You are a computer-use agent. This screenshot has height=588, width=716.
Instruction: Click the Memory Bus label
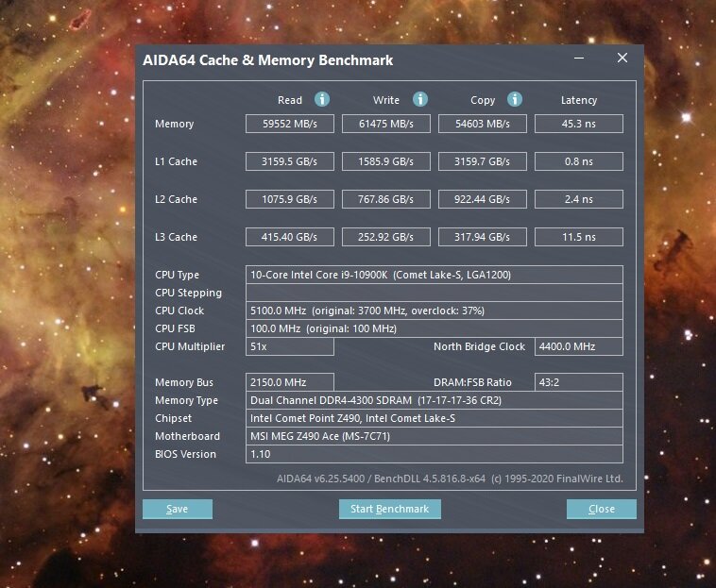(x=184, y=383)
